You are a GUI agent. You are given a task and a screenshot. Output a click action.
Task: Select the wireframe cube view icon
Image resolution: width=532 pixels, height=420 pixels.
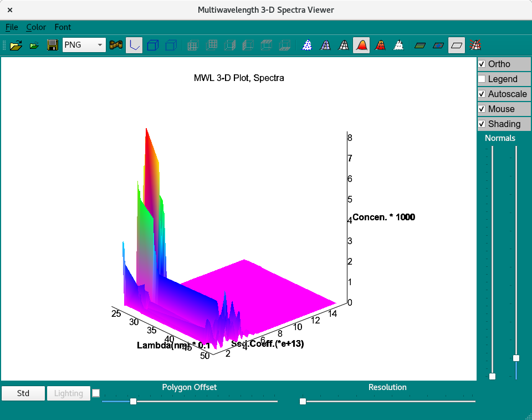click(152, 45)
